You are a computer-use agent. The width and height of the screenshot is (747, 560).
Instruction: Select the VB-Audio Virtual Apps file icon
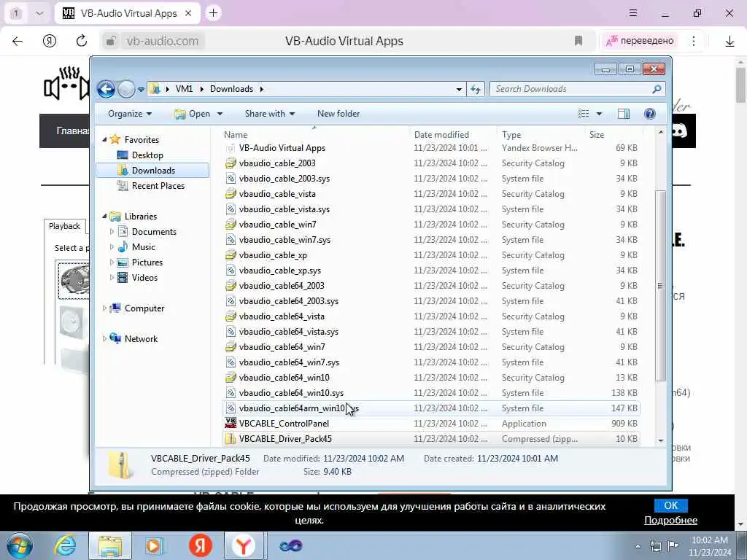231,148
